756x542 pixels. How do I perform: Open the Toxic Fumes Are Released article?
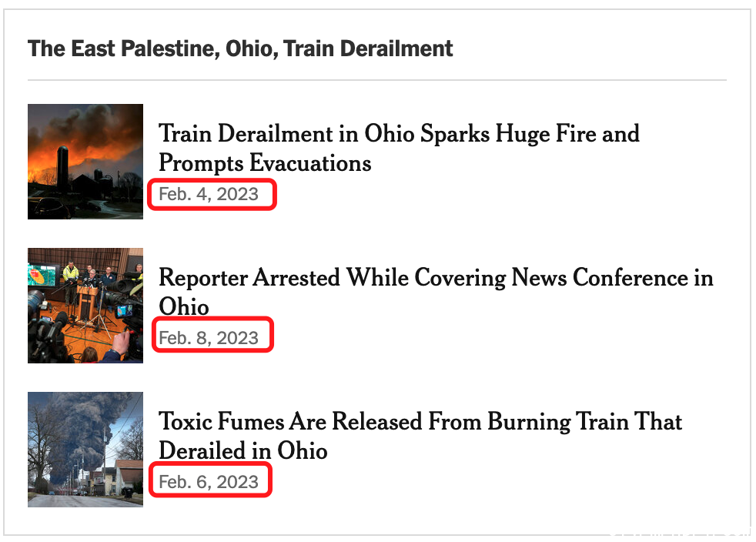pyautogui.click(x=420, y=436)
